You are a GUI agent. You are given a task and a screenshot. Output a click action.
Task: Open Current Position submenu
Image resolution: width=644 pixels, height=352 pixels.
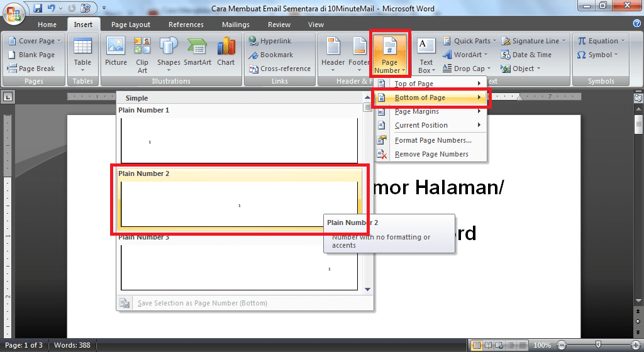point(430,125)
